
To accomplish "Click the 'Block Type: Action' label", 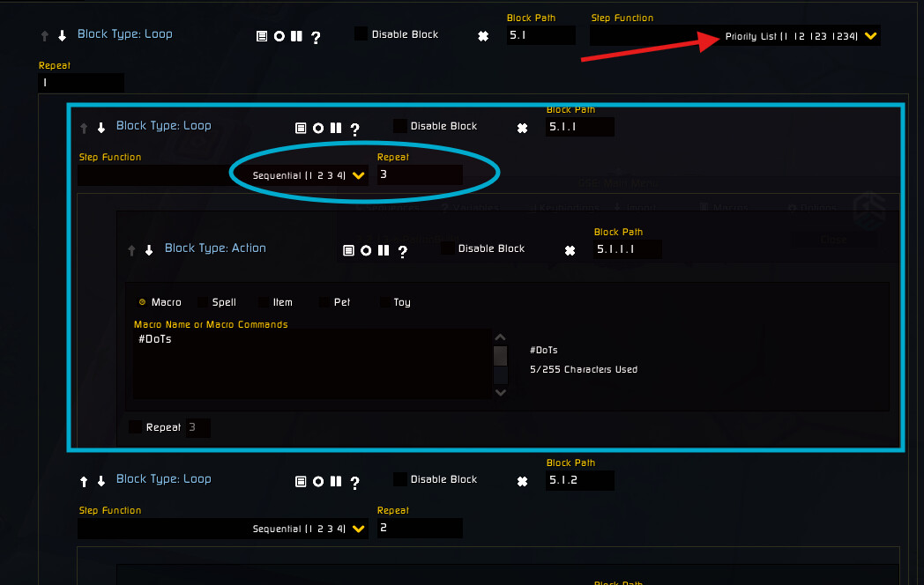I will coord(215,248).
